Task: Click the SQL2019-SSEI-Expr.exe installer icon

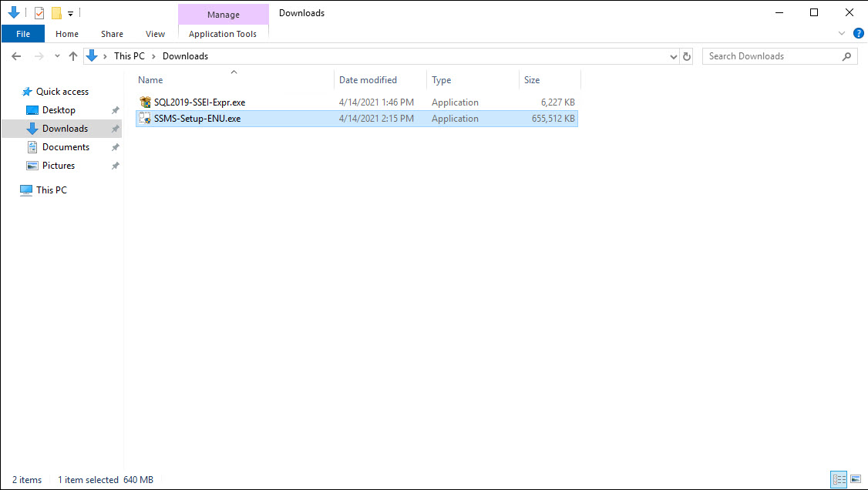Action: 145,102
